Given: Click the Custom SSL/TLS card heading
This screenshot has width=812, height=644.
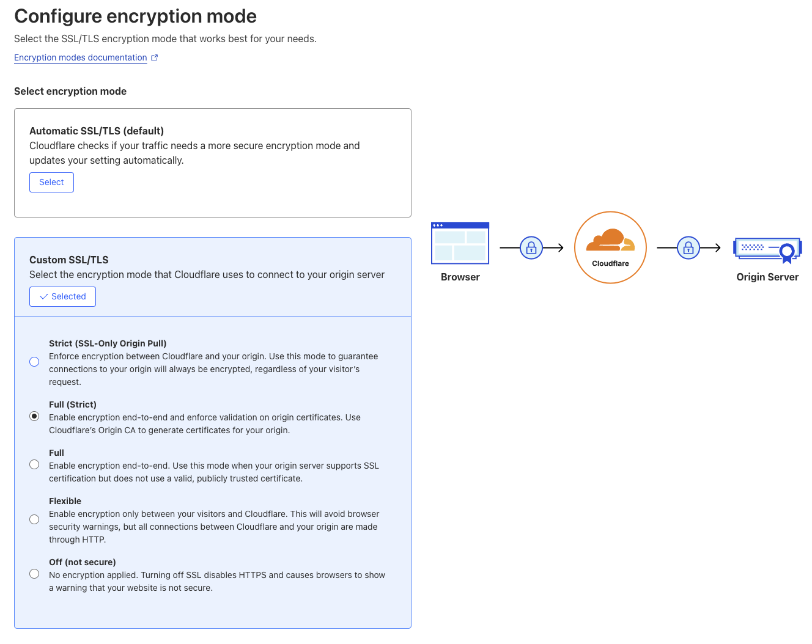Looking at the screenshot, I should 69,260.
